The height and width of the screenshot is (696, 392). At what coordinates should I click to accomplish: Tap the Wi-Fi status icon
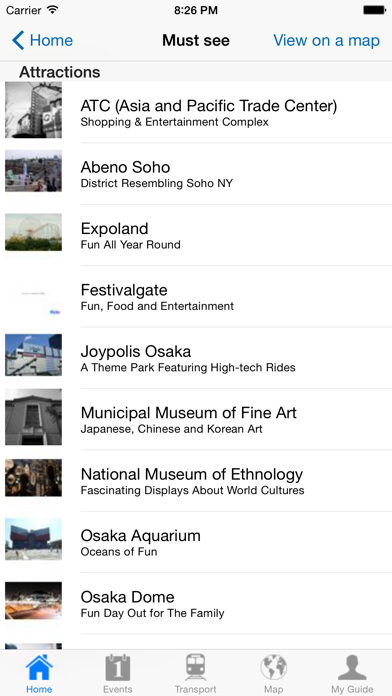[53, 10]
